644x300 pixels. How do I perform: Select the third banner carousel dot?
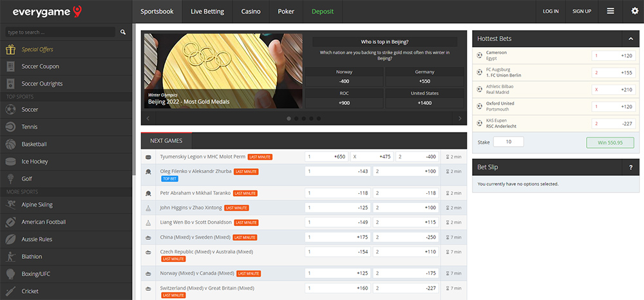(303, 118)
